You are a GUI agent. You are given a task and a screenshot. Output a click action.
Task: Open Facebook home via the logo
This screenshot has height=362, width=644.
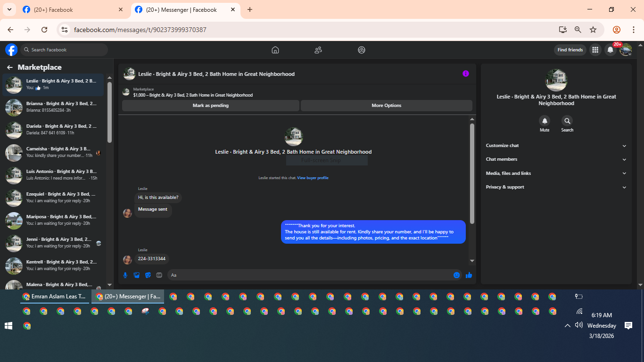(x=11, y=49)
